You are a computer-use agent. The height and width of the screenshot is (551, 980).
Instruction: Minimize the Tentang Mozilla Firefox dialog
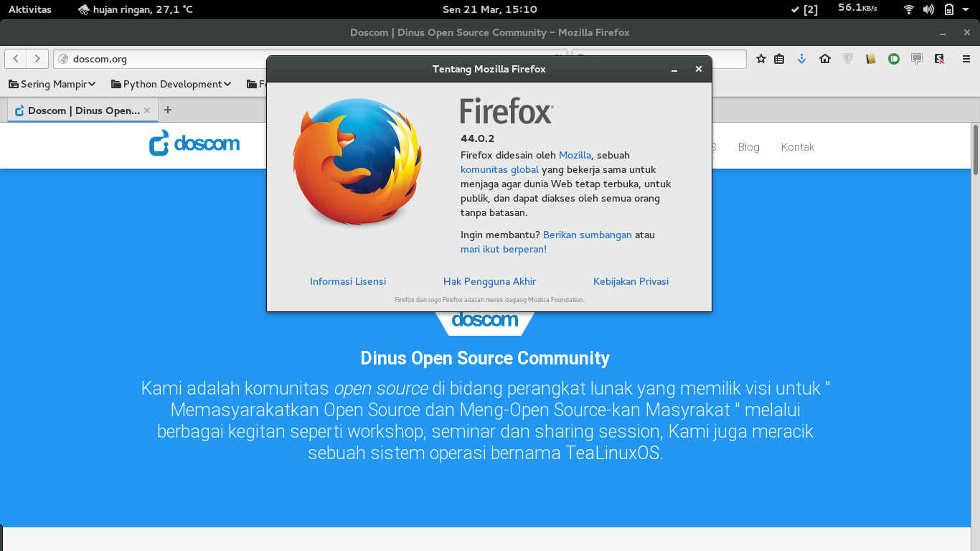pos(674,70)
